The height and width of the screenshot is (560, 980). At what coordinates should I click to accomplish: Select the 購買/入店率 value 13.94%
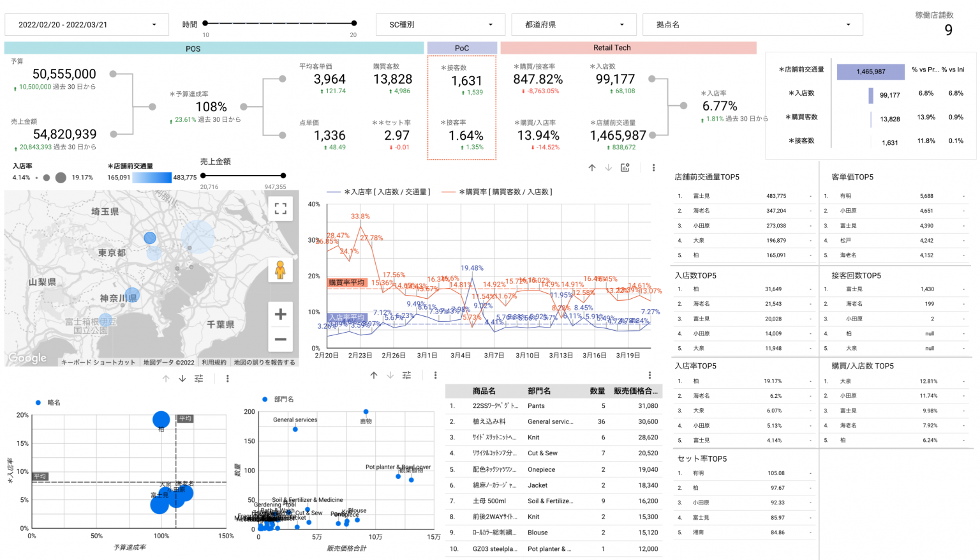(538, 135)
